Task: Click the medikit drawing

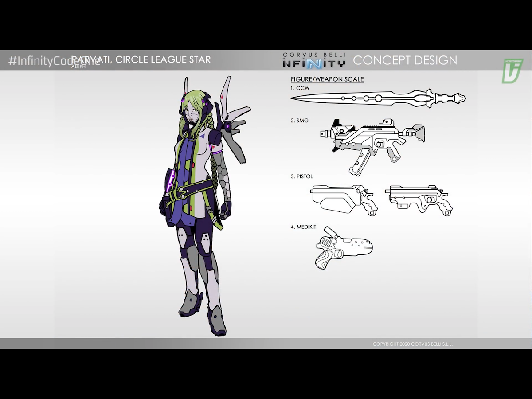Action: click(x=344, y=248)
